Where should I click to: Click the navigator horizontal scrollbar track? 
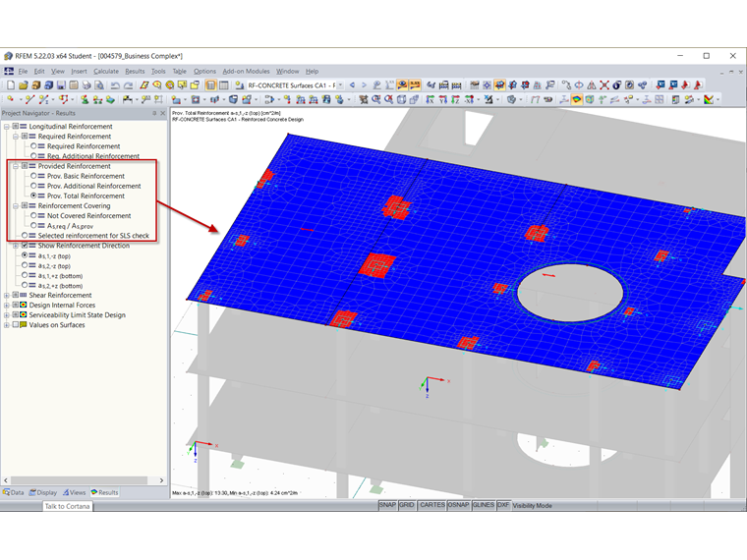[84, 480]
